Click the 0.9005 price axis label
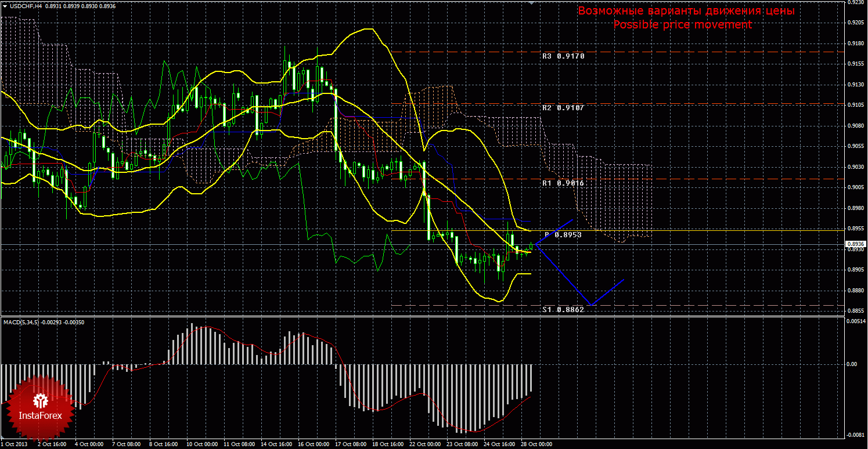The width and height of the screenshot is (868, 449). [856, 187]
